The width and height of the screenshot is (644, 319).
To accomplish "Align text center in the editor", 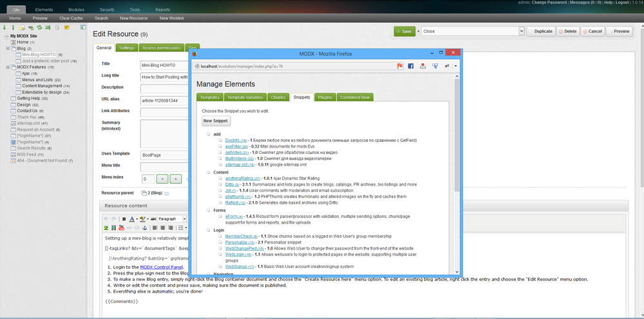I will click(163, 227).
